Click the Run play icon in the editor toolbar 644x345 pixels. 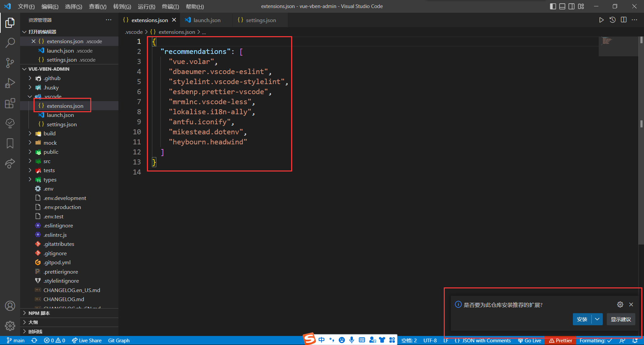click(x=601, y=20)
